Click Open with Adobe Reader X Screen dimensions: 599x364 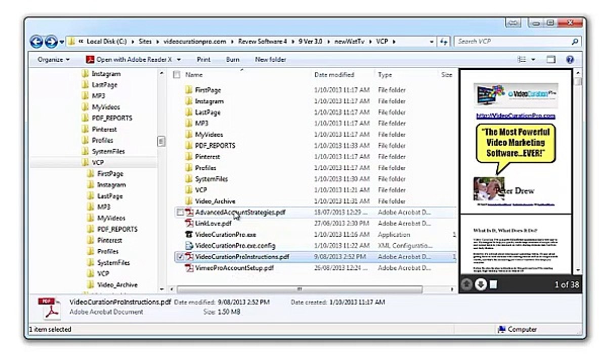(x=130, y=60)
